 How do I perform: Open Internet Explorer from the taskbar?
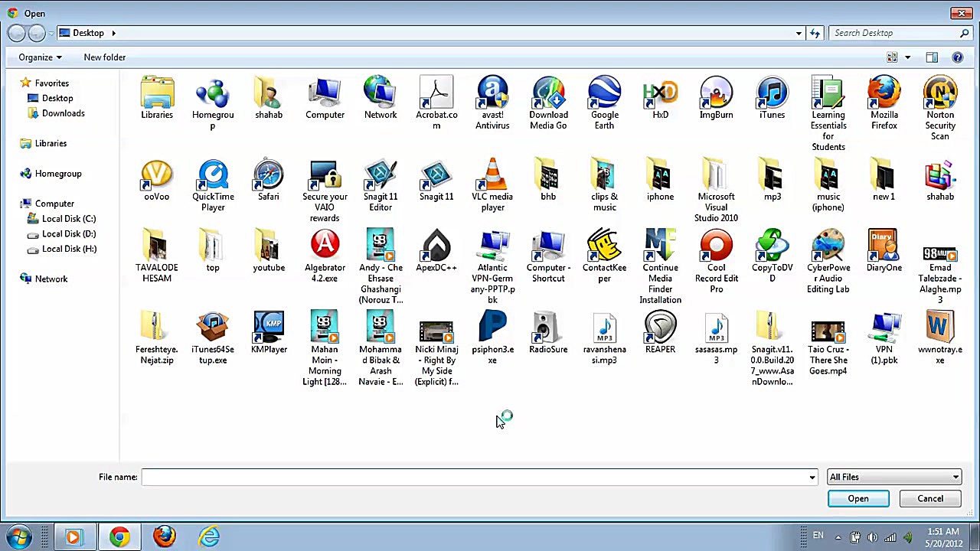(209, 537)
